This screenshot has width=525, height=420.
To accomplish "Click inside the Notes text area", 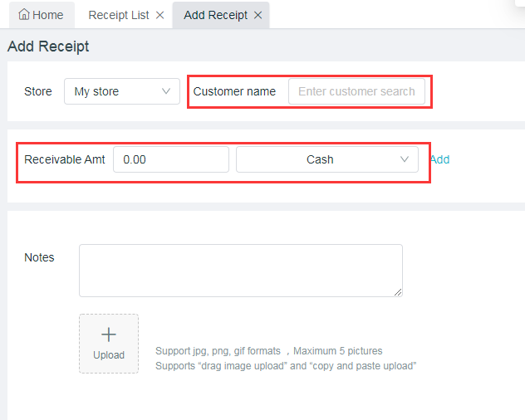I will coord(240,270).
